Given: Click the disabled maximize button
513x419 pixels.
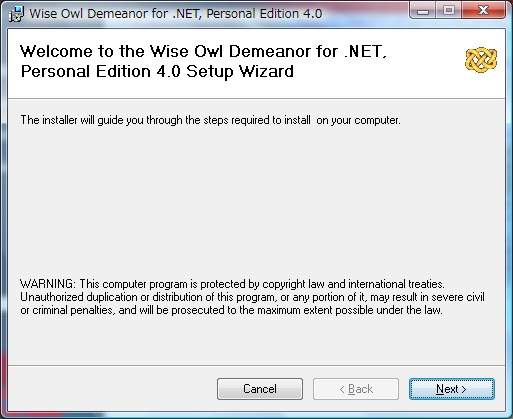Looking at the screenshot, I should coord(449,11).
